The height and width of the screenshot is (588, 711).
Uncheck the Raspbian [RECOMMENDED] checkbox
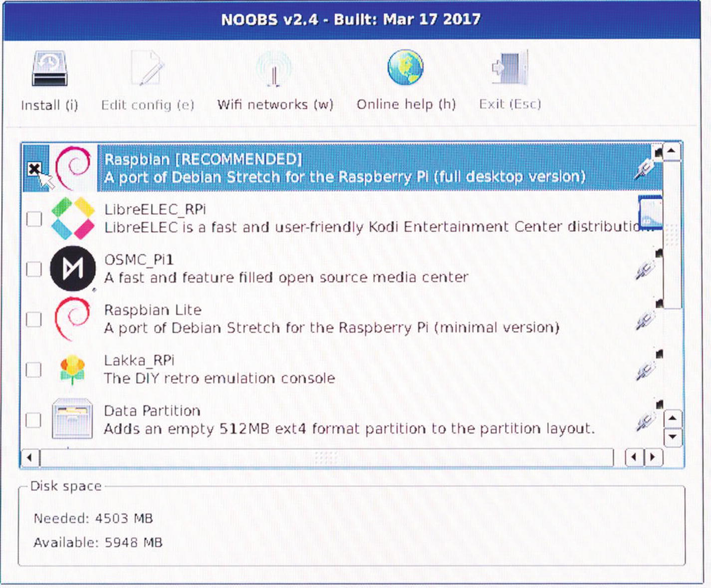34,169
